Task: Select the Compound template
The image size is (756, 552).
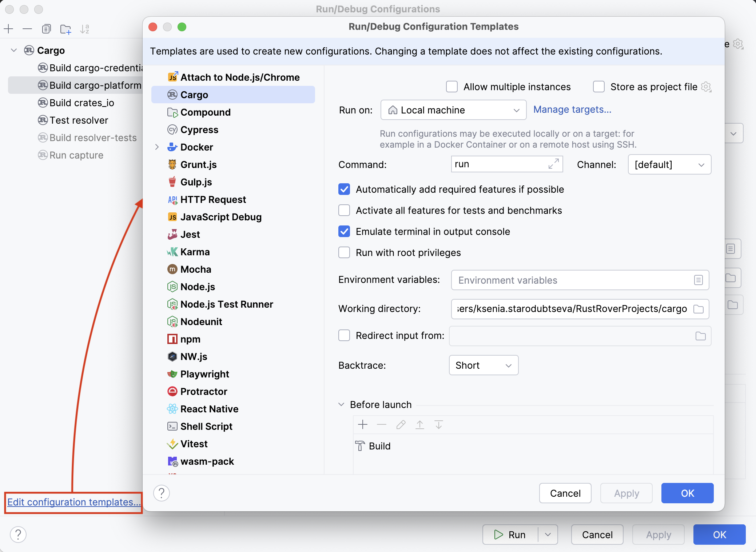Action: point(205,112)
